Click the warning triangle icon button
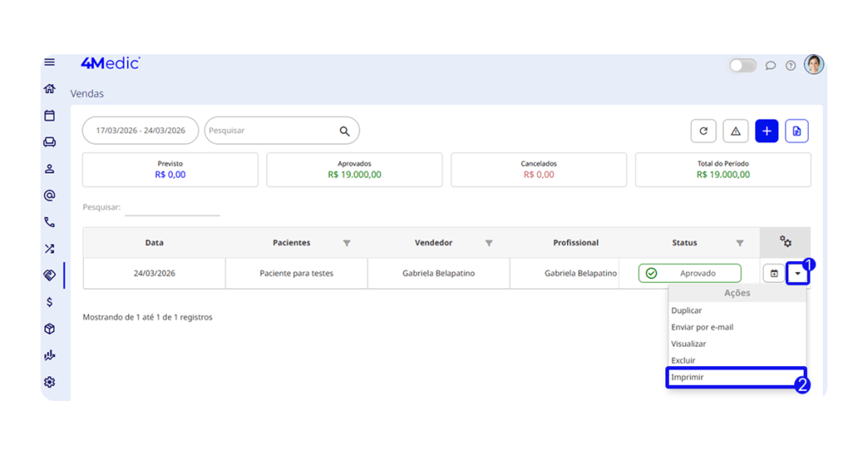Image resolution: width=868 pixels, height=456 pixels. tap(735, 131)
